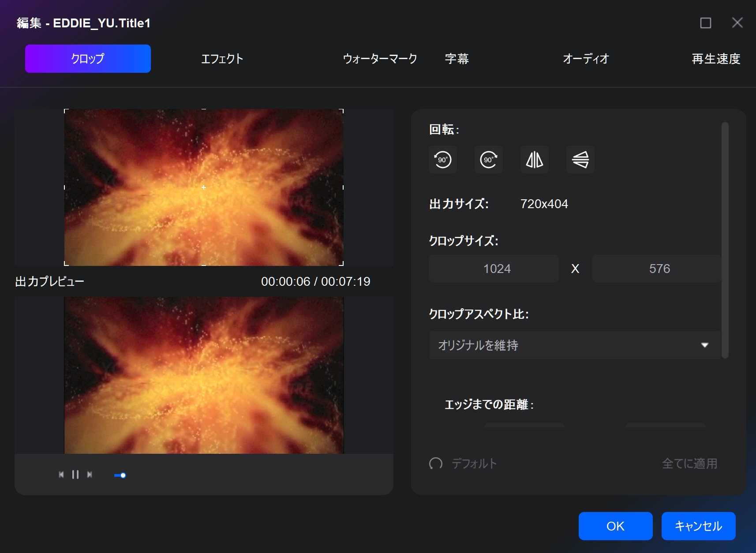Screen dimensions: 756x553
Task: Jump to previous frame
Action: click(61, 475)
